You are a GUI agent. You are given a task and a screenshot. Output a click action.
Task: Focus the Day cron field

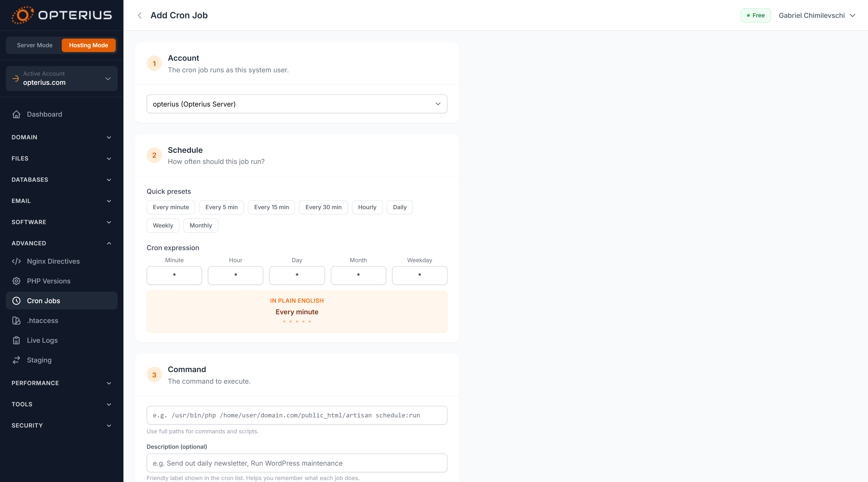pos(297,275)
